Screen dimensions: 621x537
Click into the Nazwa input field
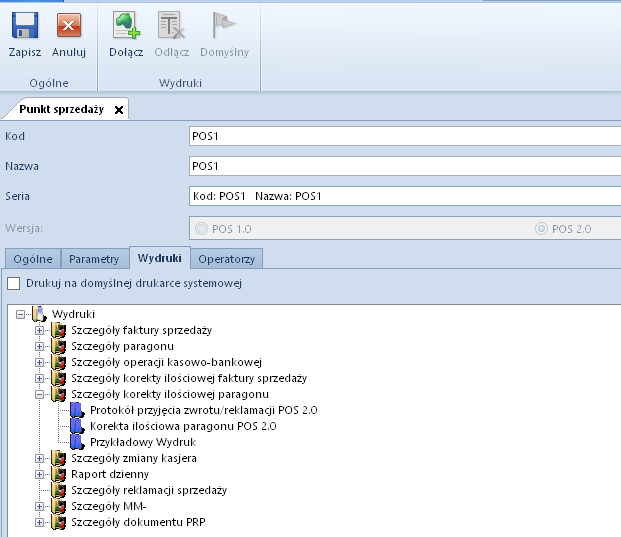point(405,166)
